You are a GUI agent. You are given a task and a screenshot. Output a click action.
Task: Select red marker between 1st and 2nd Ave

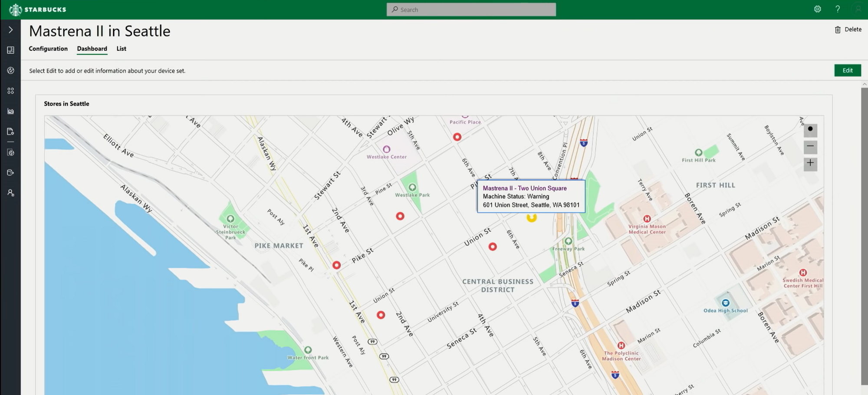coord(381,315)
